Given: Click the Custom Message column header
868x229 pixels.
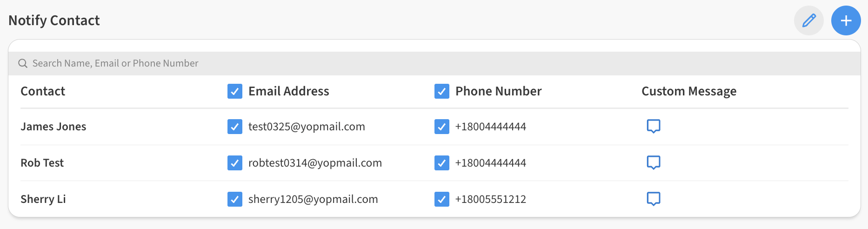Looking at the screenshot, I should (x=689, y=91).
